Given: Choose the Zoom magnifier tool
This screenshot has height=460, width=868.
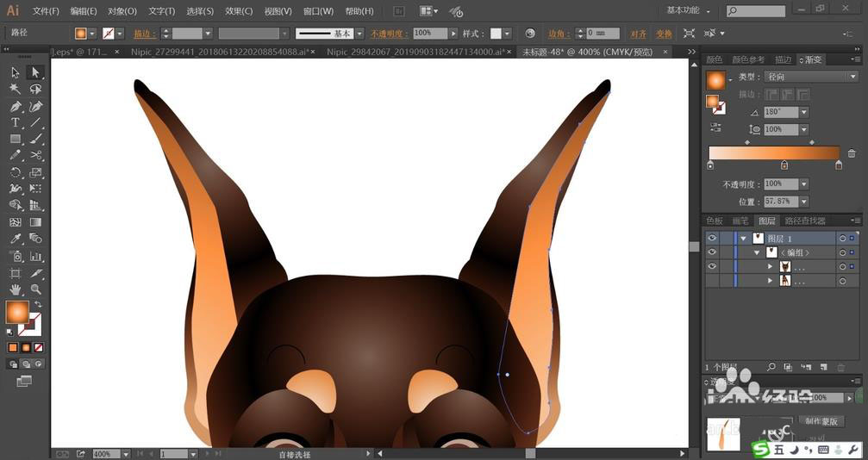Looking at the screenshot, I should click(x=35, y=289).
